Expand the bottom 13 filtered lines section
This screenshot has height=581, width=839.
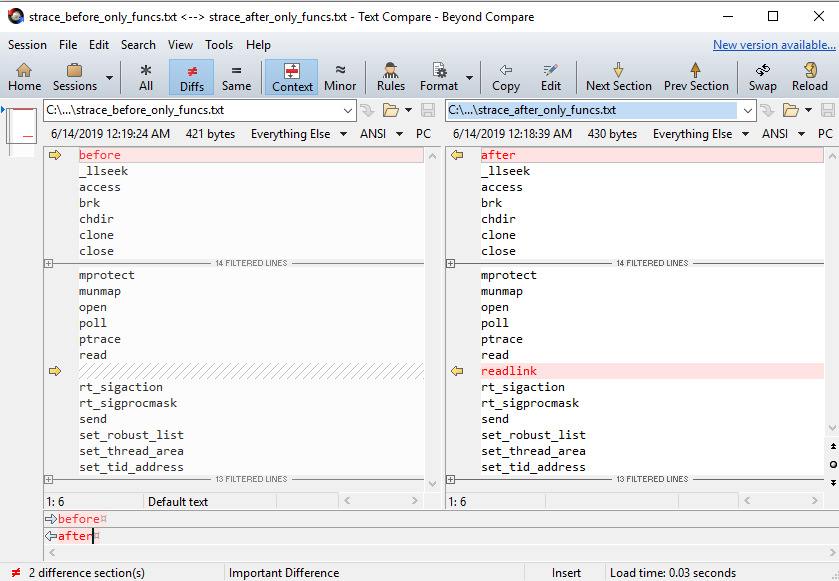click(46, 478)
